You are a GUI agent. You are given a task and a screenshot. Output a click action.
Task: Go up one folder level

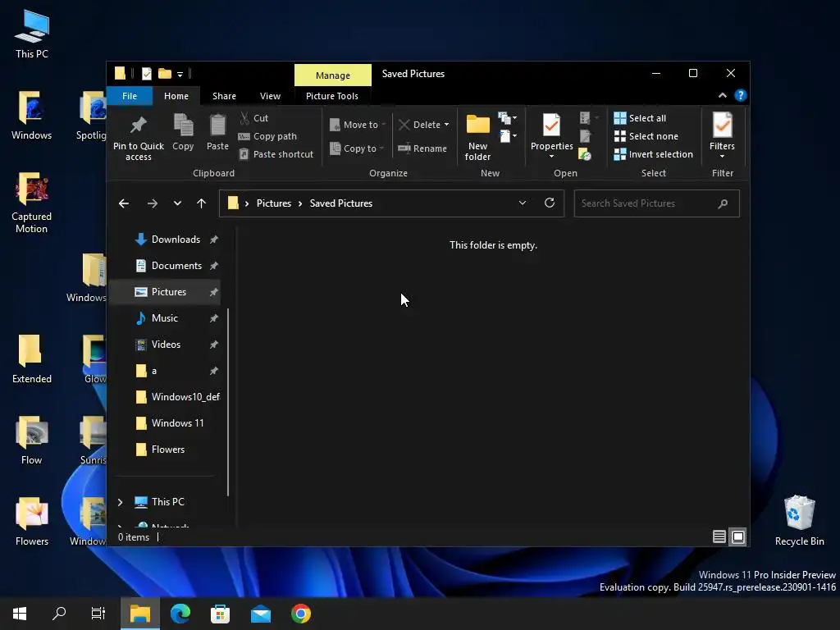pyautogui.click(x=202, y=203)
